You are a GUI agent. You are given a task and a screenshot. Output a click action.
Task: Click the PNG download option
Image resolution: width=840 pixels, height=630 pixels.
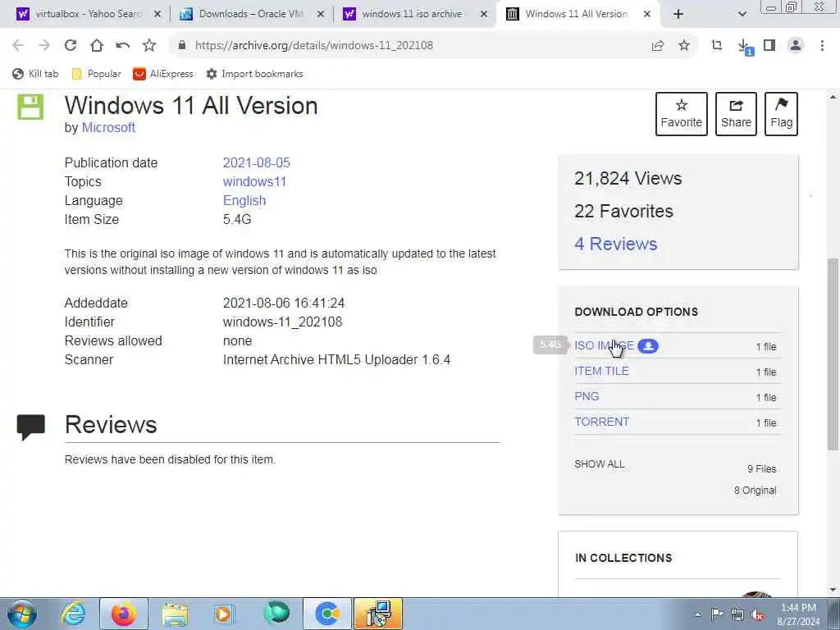[x=587, y=396]
